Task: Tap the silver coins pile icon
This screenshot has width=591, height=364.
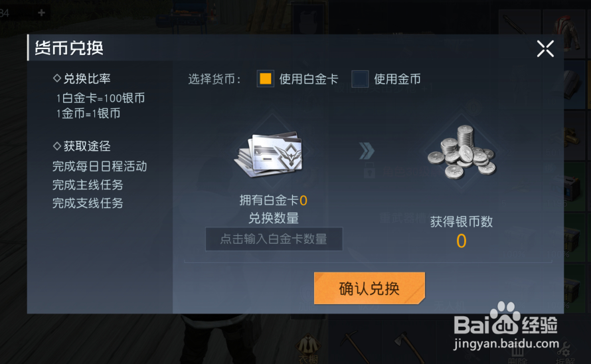Action: 462,151
